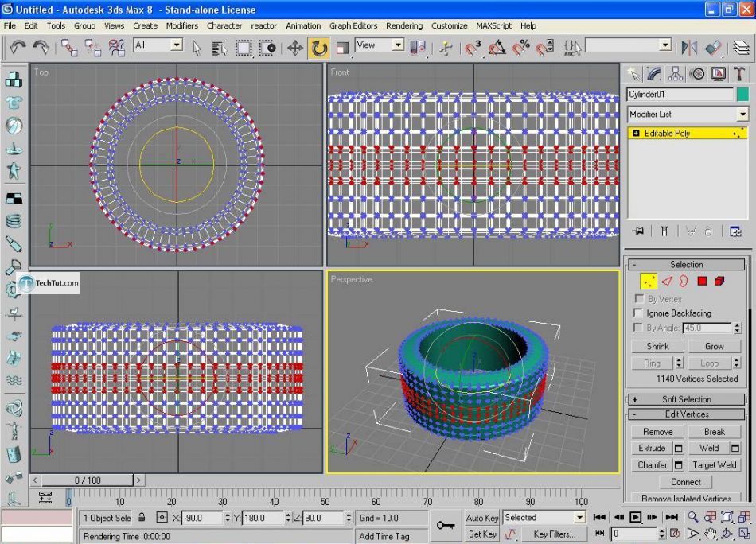Open the Motion command panel tab
The image size is (756, 544).
tap(696, 74)
